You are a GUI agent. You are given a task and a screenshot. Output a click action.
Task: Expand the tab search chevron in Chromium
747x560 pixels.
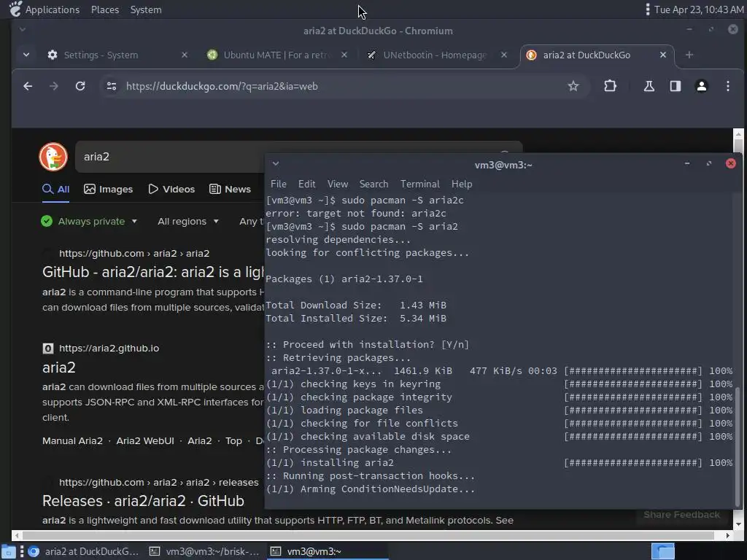tap(26, 55)
